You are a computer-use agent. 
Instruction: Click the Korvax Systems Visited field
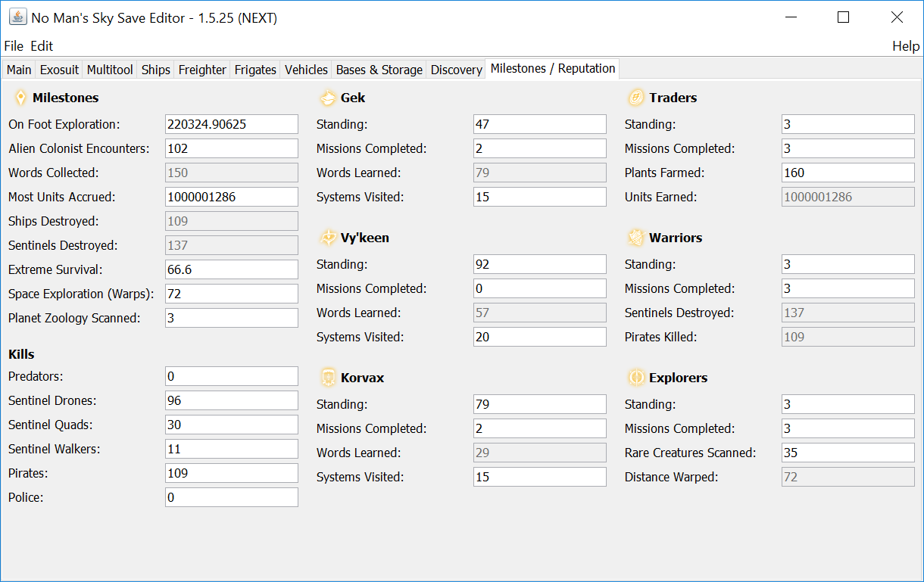540,477
